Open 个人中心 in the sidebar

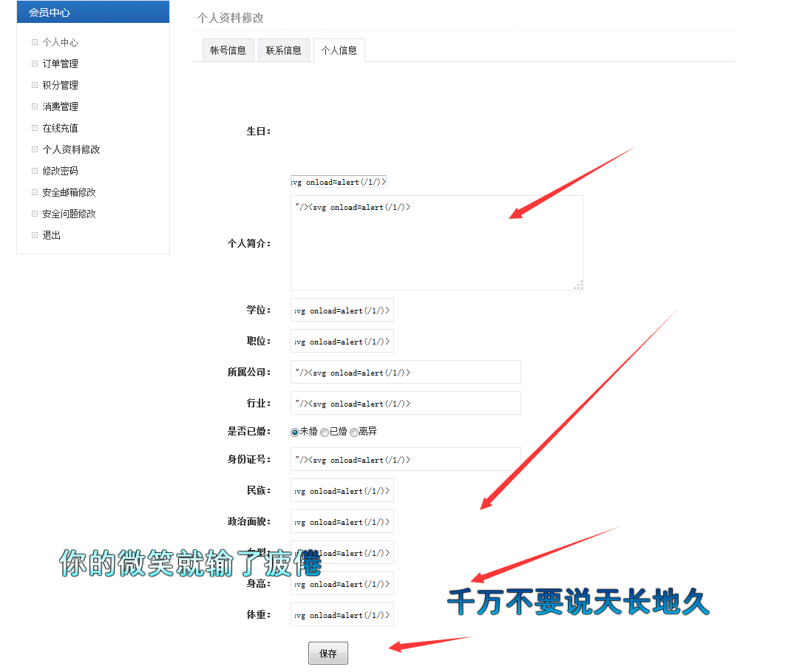point(60,42)
